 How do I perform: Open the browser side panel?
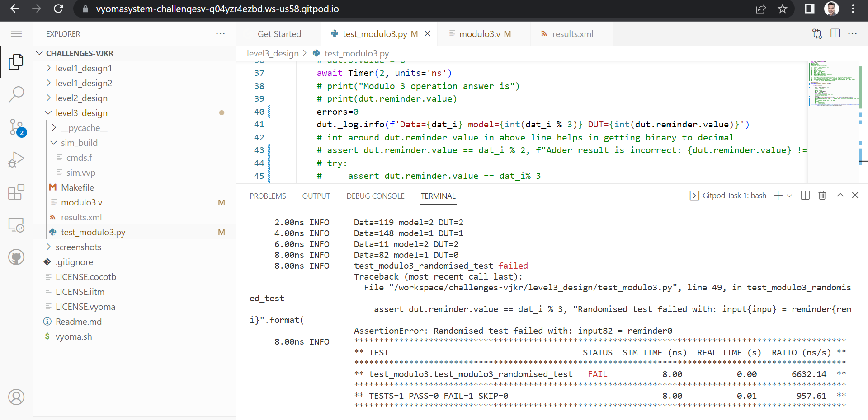pyautogui.click(x=809, y=9)
